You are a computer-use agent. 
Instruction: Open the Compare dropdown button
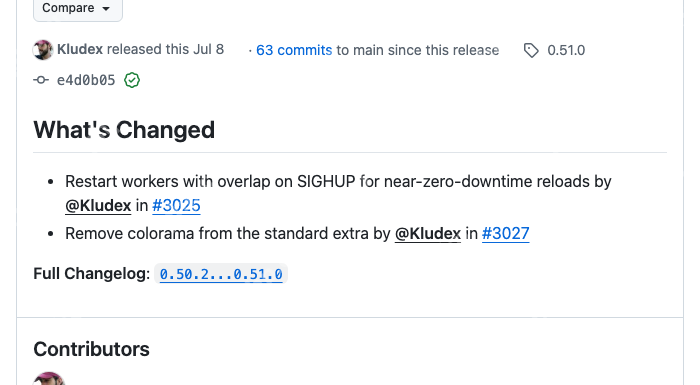pyautogui.click(x=78, y=8)
